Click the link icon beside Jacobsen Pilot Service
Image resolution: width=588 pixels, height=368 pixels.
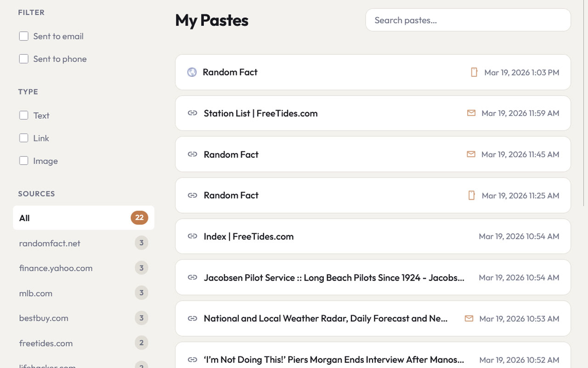tap(192, 277)
